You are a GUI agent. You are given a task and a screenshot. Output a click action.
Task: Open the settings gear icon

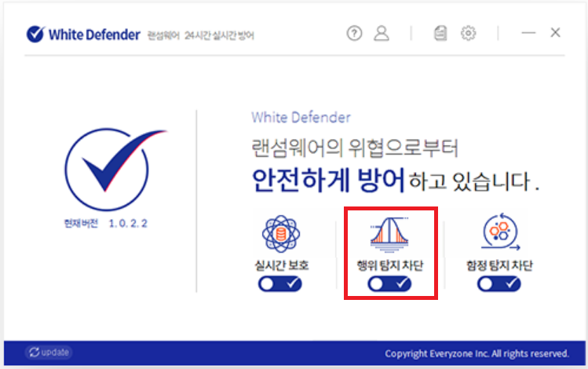[468, 34]
